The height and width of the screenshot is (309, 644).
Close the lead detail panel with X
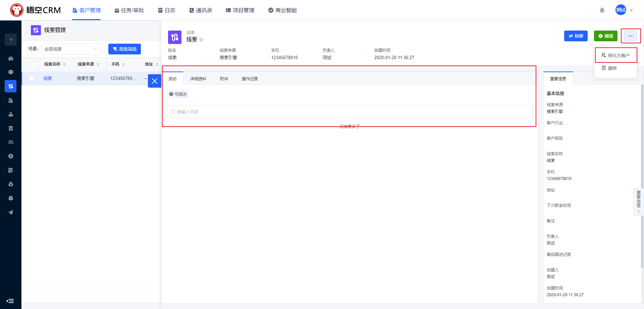click(x=155, y=81)
